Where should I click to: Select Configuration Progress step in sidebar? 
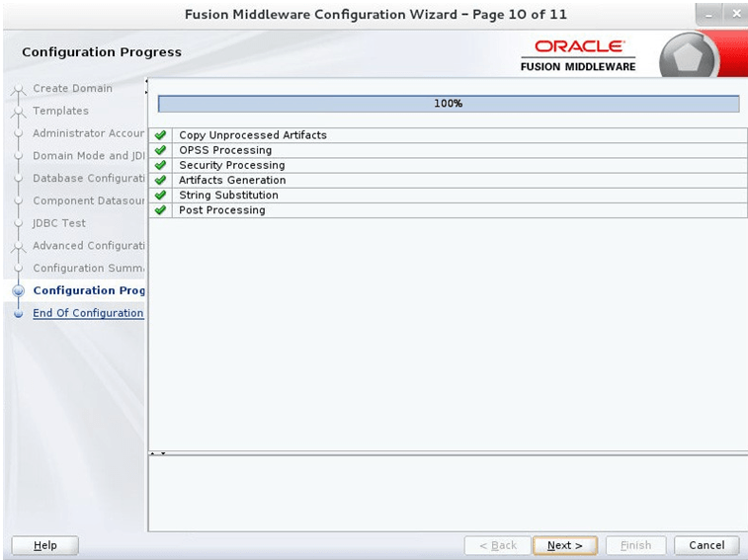[89, 290]
